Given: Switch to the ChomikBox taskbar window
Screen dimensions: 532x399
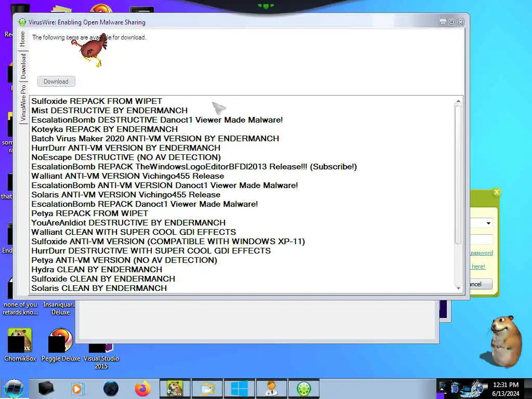Looking at the screenshot, I should (175, 389).
